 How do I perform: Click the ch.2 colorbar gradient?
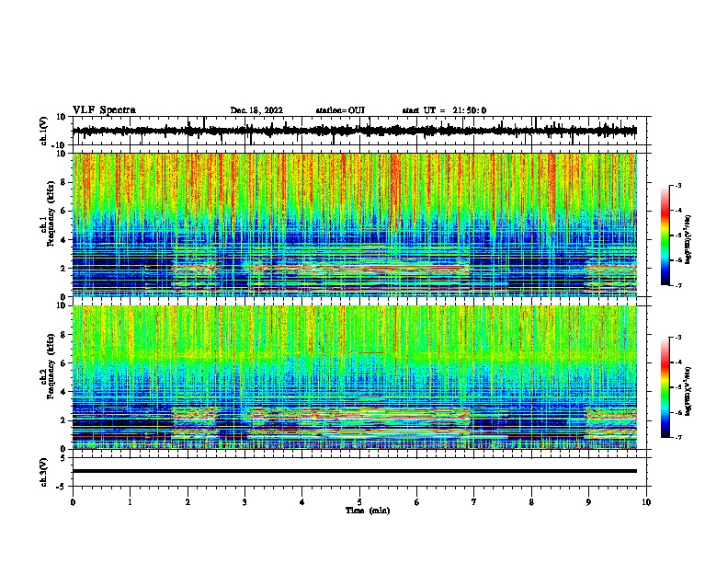click(665, 387)
